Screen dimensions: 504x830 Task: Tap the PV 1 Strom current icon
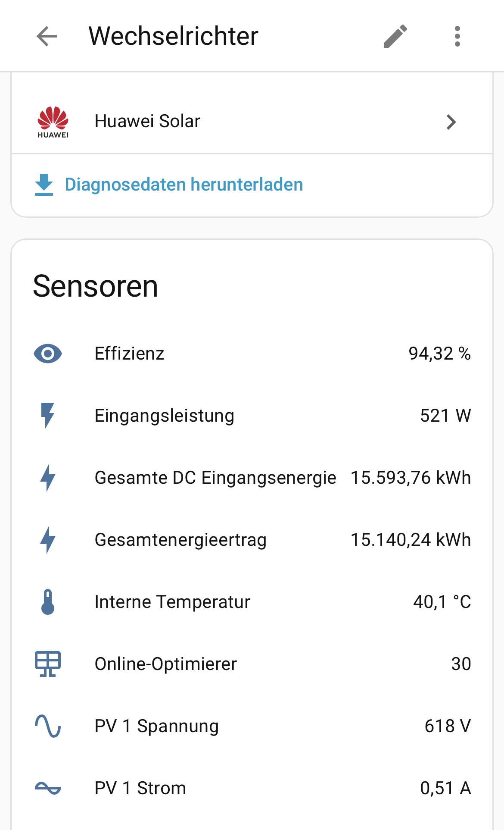[48, 788]
